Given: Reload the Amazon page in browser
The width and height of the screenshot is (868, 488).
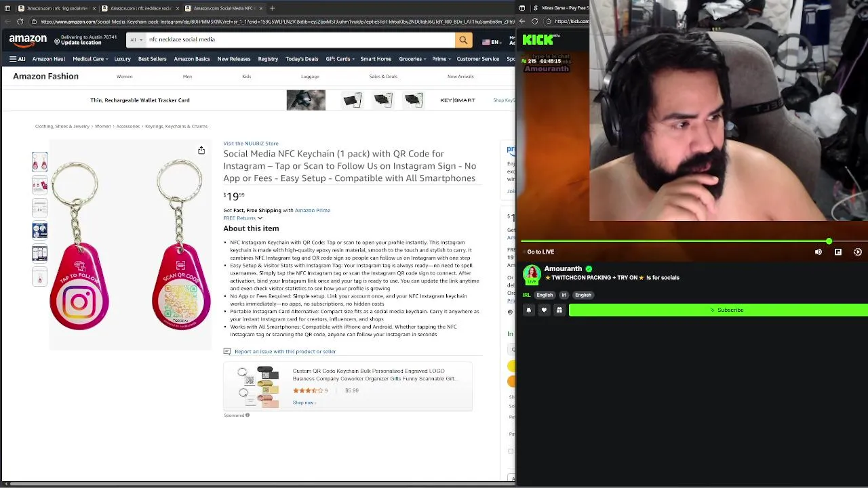Looking at the screenshot, I should (x=20, y=22).
